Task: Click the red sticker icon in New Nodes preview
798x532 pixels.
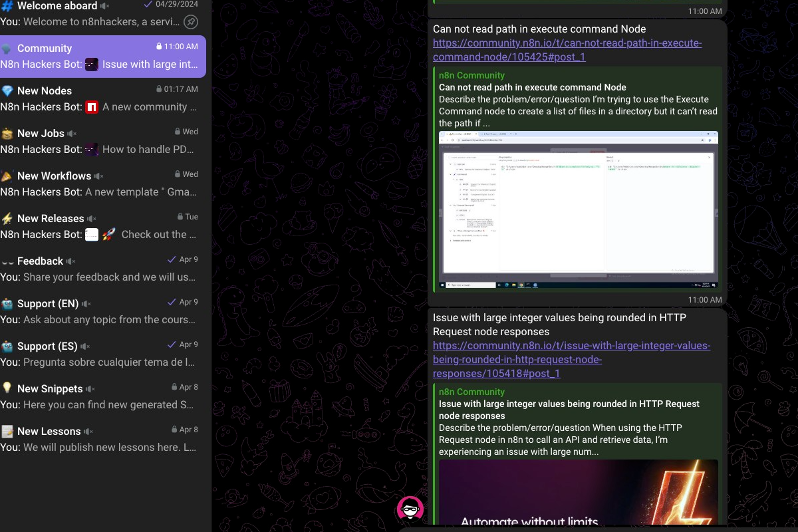Action: coord(91,106)
